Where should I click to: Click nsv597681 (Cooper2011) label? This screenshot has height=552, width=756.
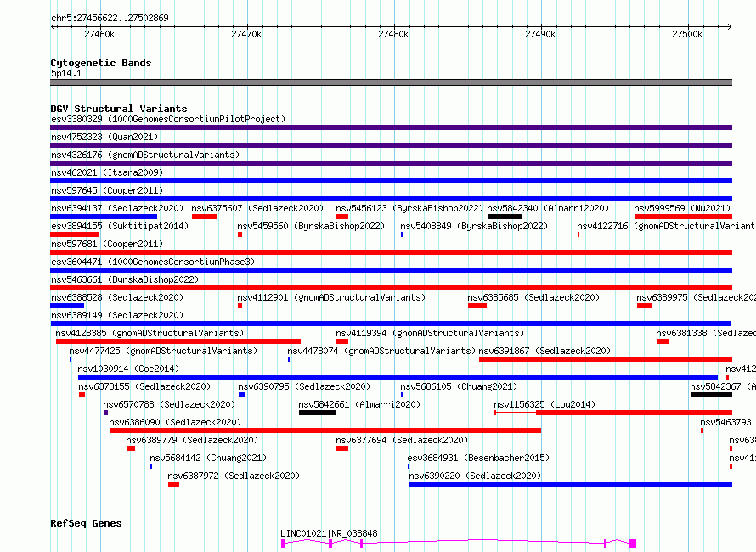[x=107, y=244]
